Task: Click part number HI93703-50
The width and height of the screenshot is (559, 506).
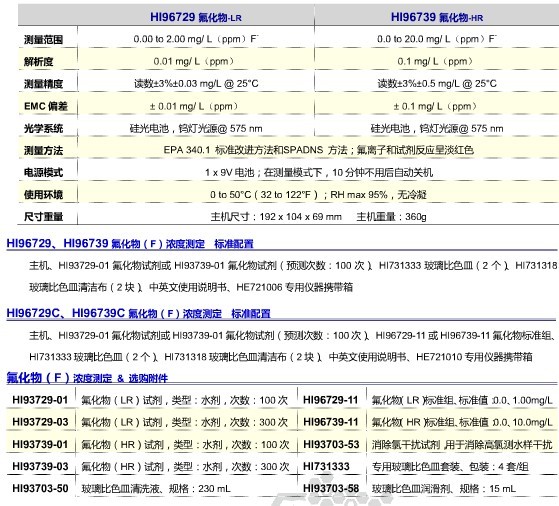Action: point(40,488)
